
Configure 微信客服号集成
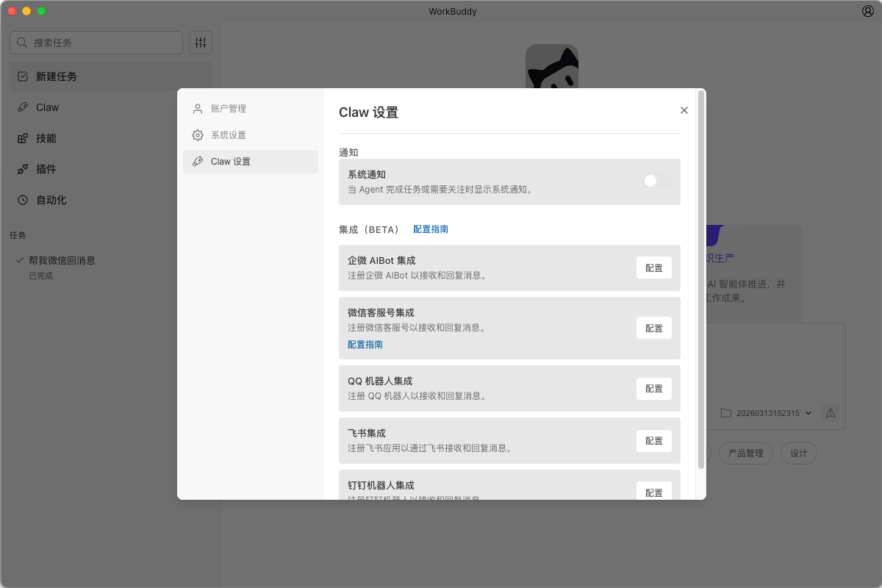coord(654,329)
